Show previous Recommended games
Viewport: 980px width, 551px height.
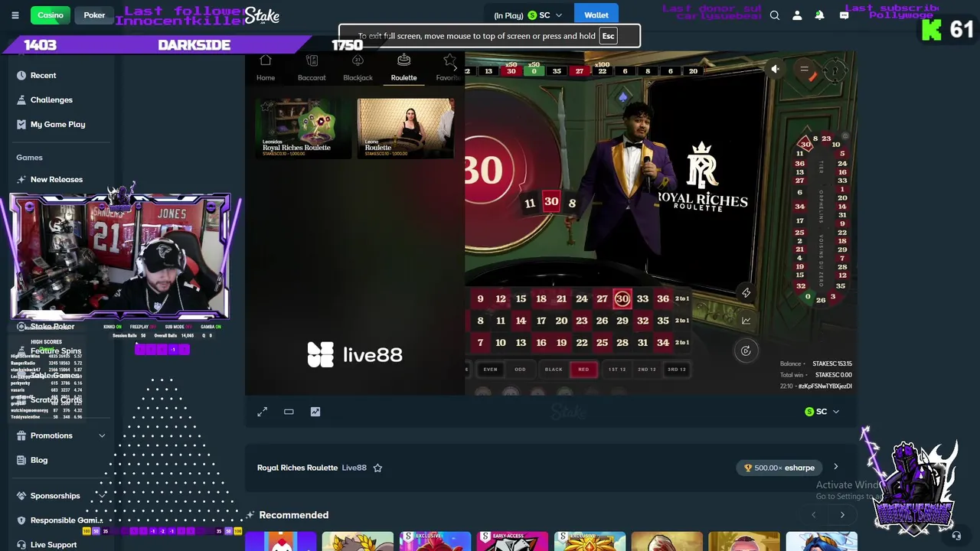(814, 515)
